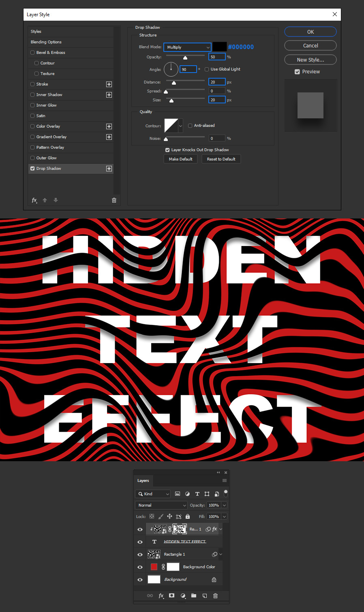Click the plus icon beside Stroke
The image size is (364, 612).
point(109,84)
